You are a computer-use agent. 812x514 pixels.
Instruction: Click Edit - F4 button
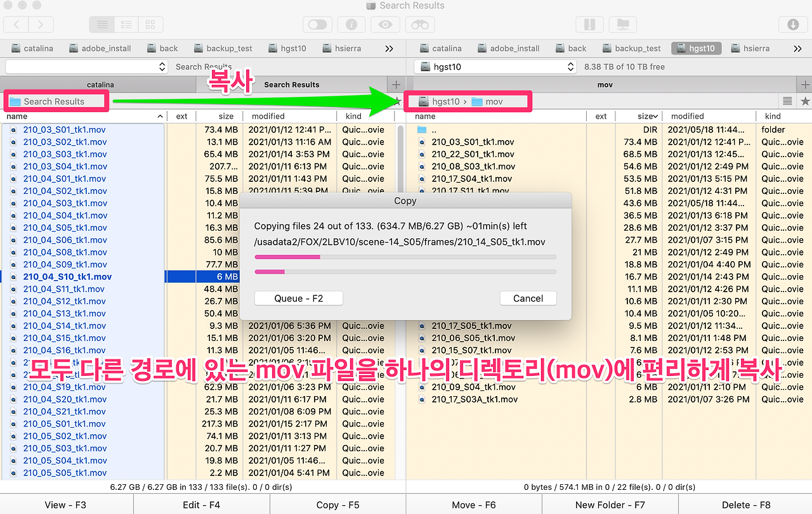point(202,504)
